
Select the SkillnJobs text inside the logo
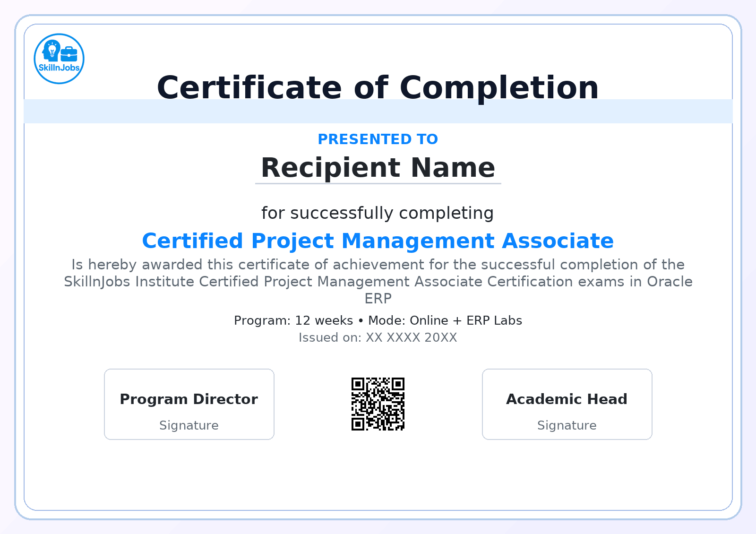59,68
